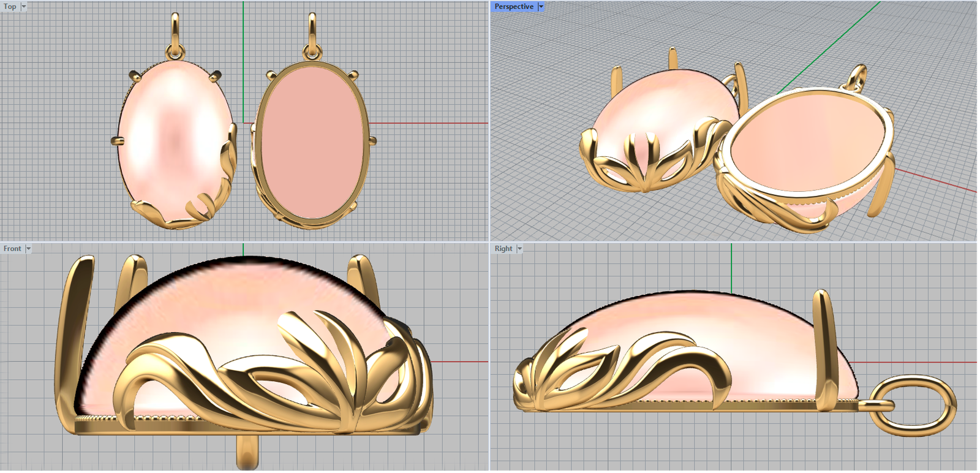The height and width of the screenshot is (473, 980).
Task: Expand the Perspective viewport menu arrow
Action: (541, 7)
